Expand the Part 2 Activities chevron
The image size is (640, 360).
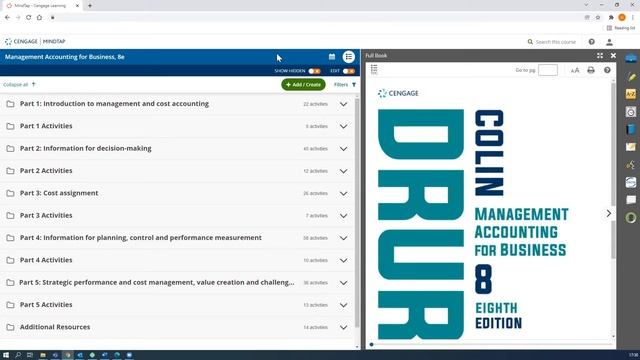tap(344, 171)
